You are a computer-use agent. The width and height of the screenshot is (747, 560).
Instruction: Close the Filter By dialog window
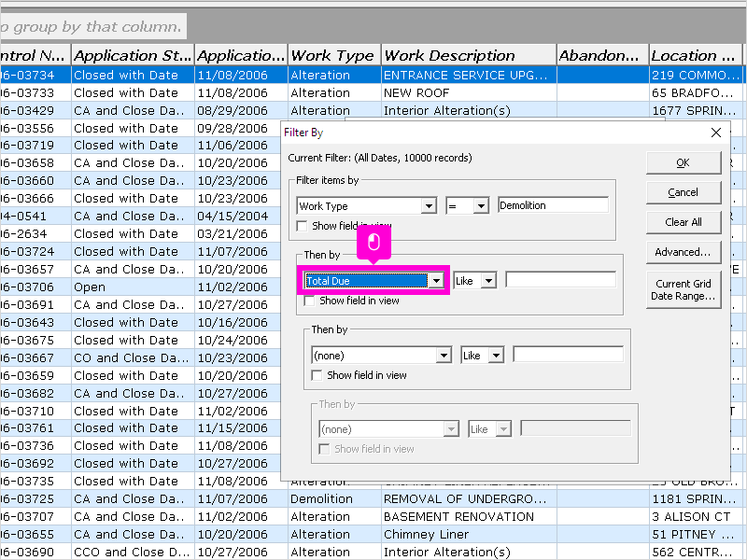coord(716,133)
